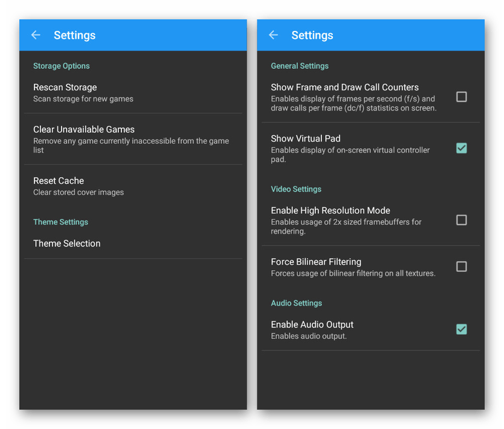
Task: Enable the Show Frame and Draw Call Counters checkbox
Action: (x=461, y=97)
